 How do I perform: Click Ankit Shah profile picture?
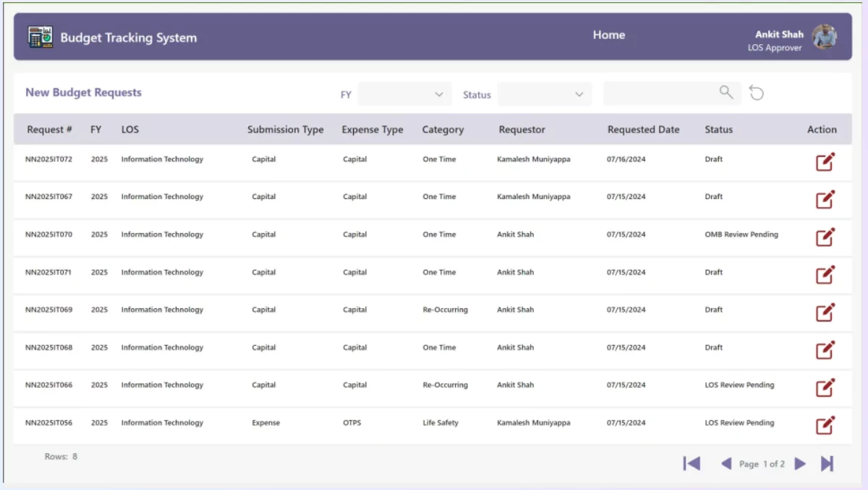(x=825, y=37)
